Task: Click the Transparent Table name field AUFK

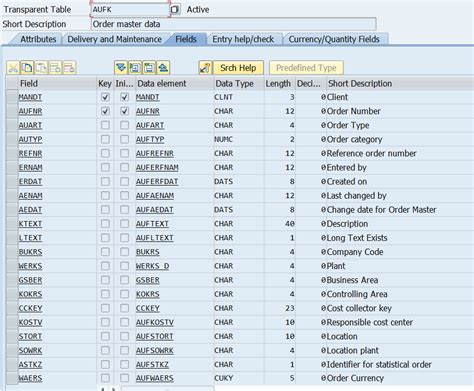Action: pyautogui.click(x=130, y=10)
